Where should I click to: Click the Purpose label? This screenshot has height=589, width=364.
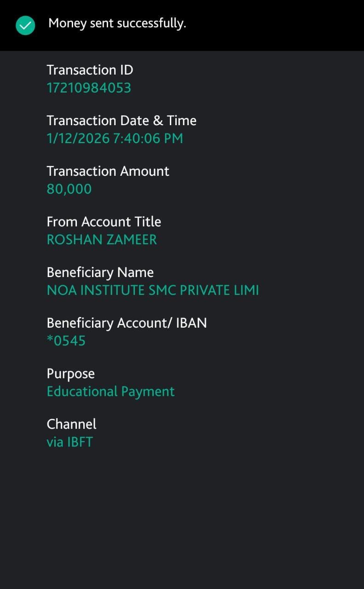[x=70, y=374]
